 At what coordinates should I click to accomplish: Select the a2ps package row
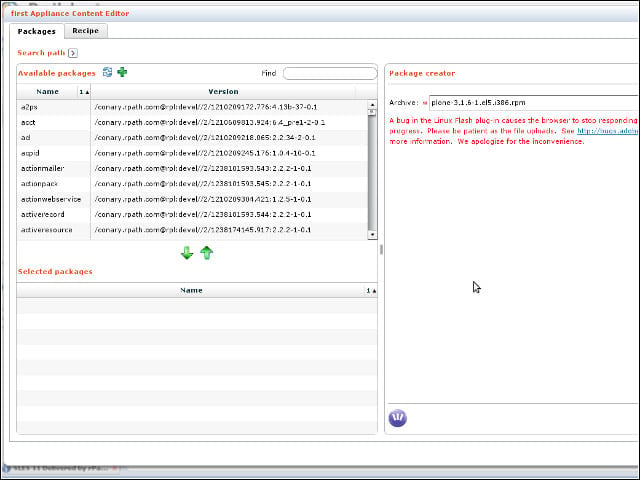192,107
